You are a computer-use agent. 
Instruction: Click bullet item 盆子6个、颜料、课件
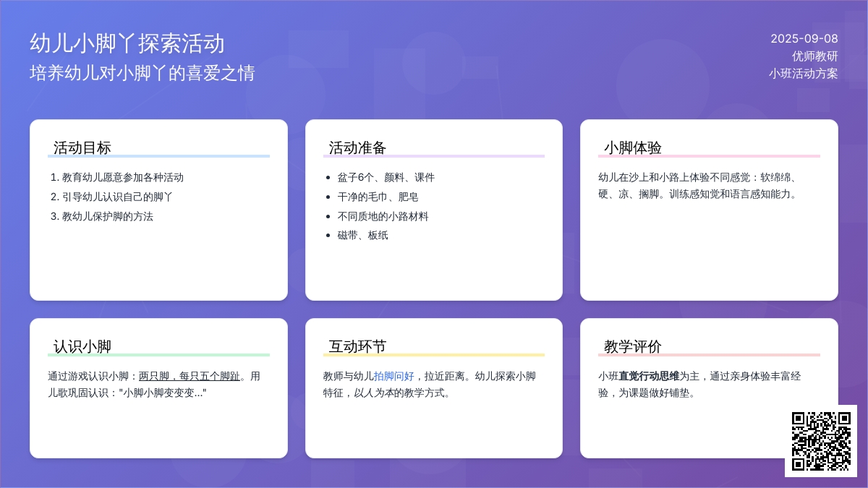pos(386,177)
